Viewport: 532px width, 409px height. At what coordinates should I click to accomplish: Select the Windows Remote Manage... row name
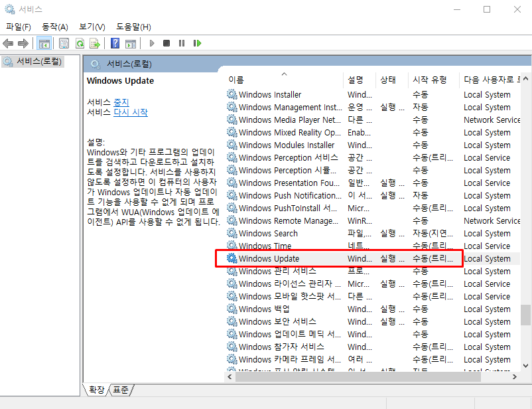[289, 221]
